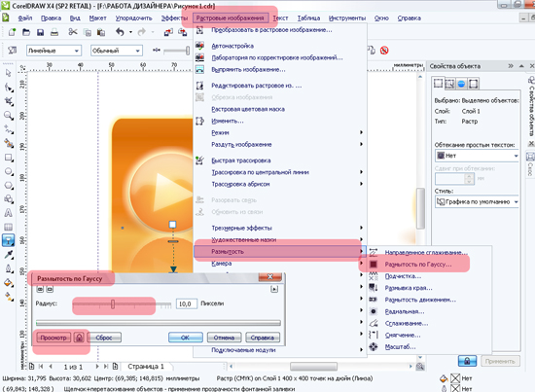Switch Gaussian dialog to single preview pane
Screen dimensions: 535x392
[x=50, y=289]
